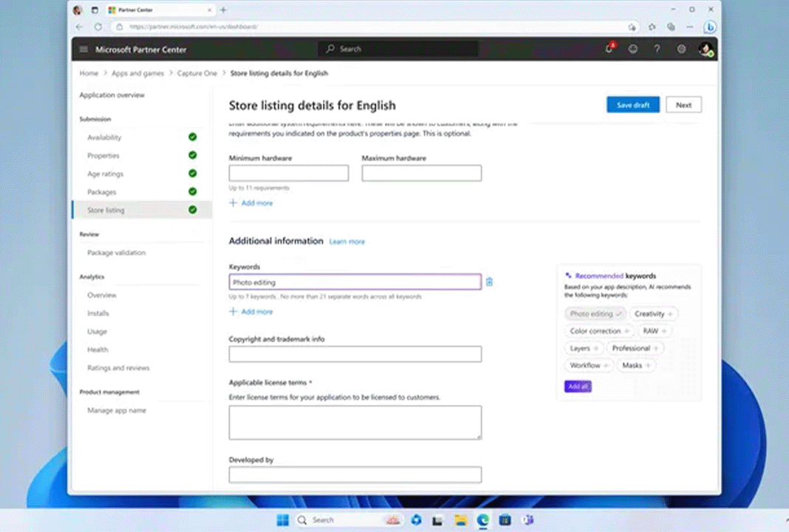789x532 pixels.
Task: Open Microsoft Store from the taskbar
Action: click(505, 520)
